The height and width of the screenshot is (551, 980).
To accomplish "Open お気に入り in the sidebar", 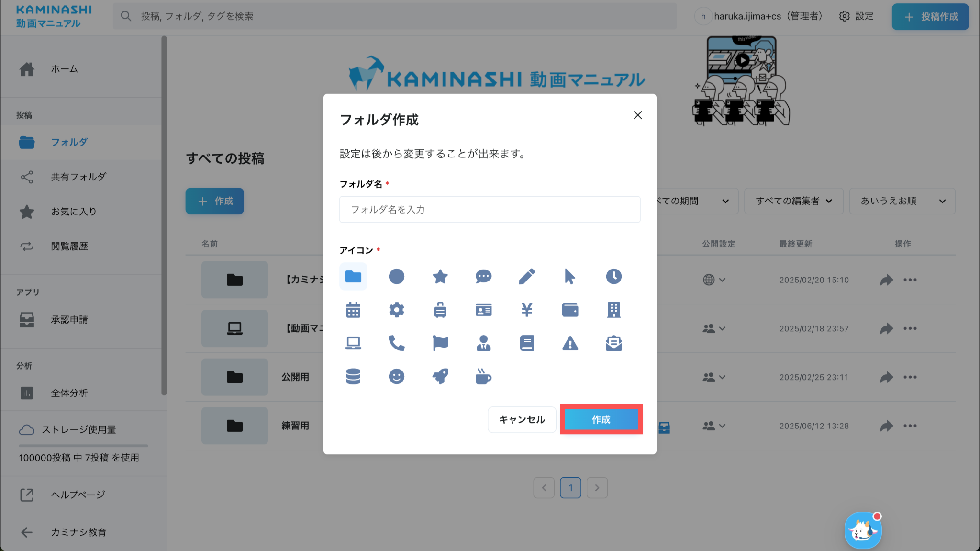I will [74, 212].
